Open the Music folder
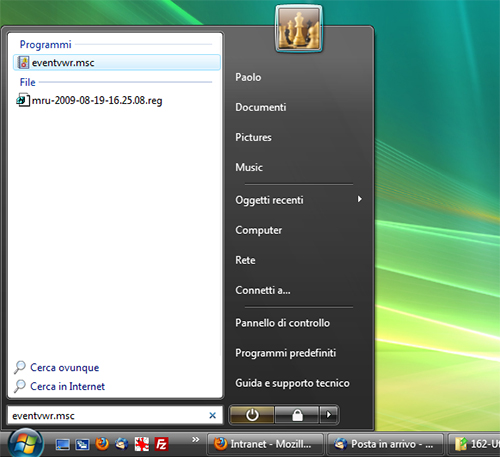This screenshot has height=457, width=500. (249, 167)
